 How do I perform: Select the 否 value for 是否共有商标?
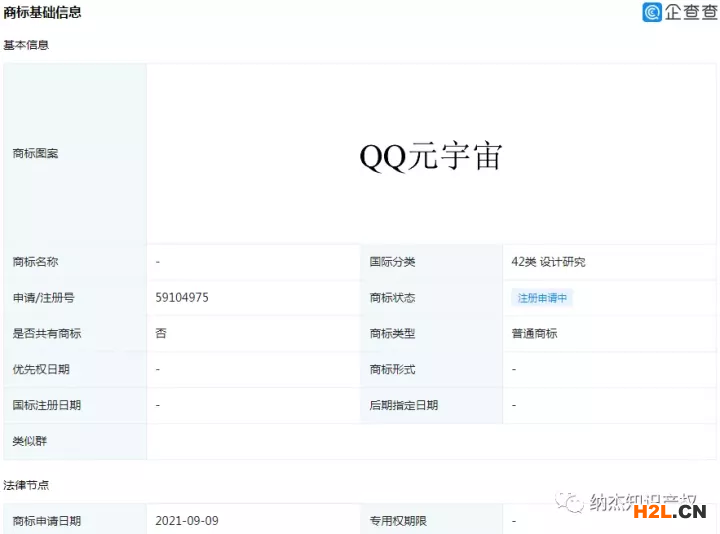point(161,334)
